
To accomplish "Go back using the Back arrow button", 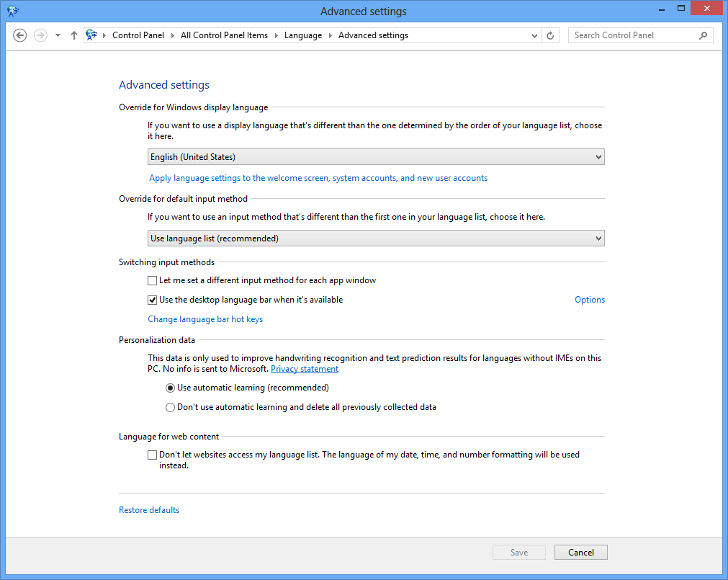I will coord(19,35).
